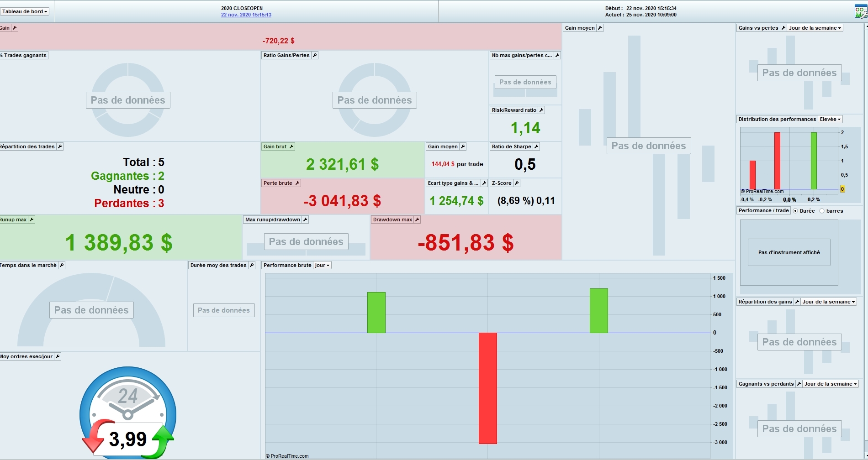Click the Performance brute panel label

[x=287, y=265]
